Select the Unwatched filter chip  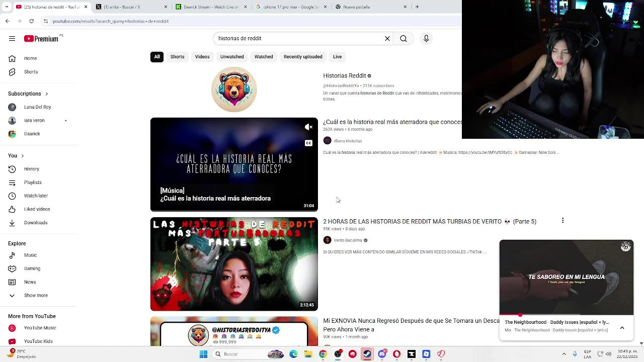point(232,57)
